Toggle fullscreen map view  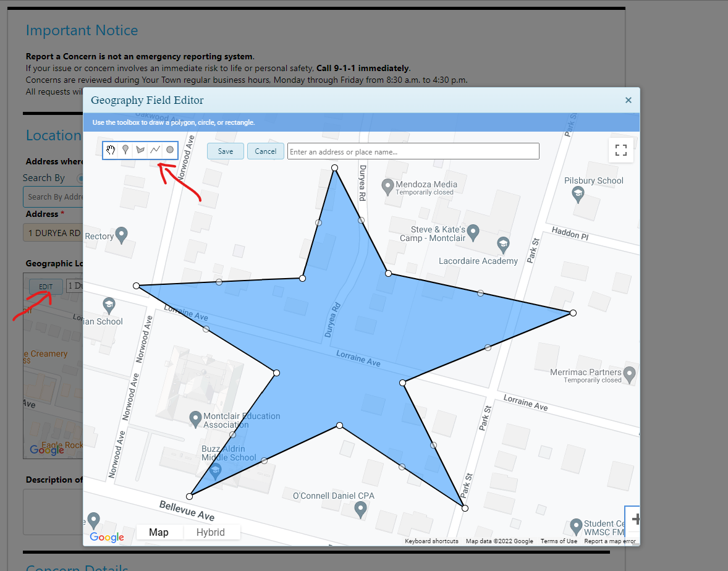tap(621, 150)
